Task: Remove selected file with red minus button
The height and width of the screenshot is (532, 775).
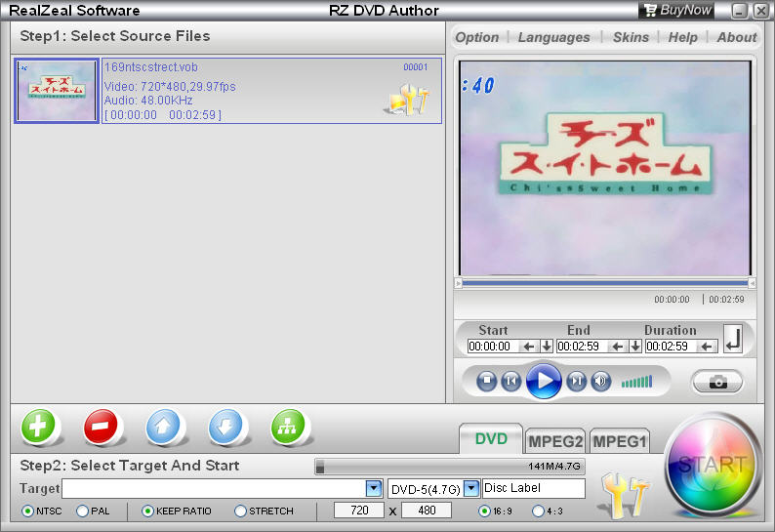Action: 101,426
